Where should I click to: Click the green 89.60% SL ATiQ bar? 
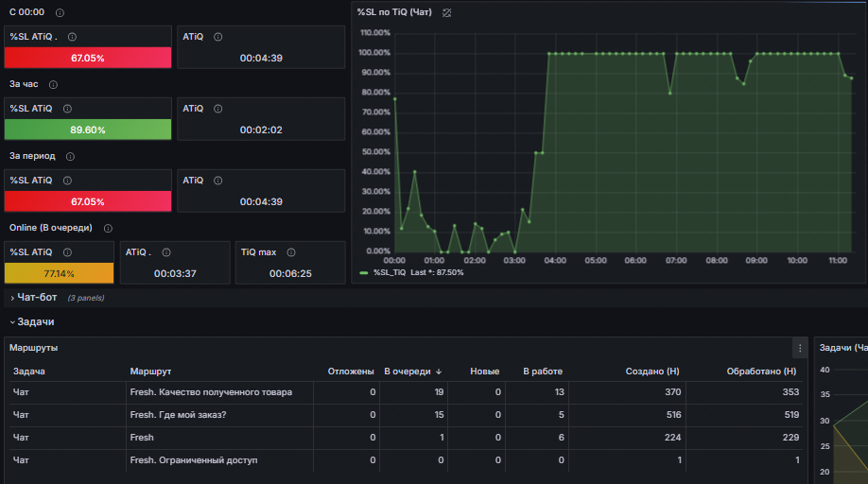coord(88,130)
